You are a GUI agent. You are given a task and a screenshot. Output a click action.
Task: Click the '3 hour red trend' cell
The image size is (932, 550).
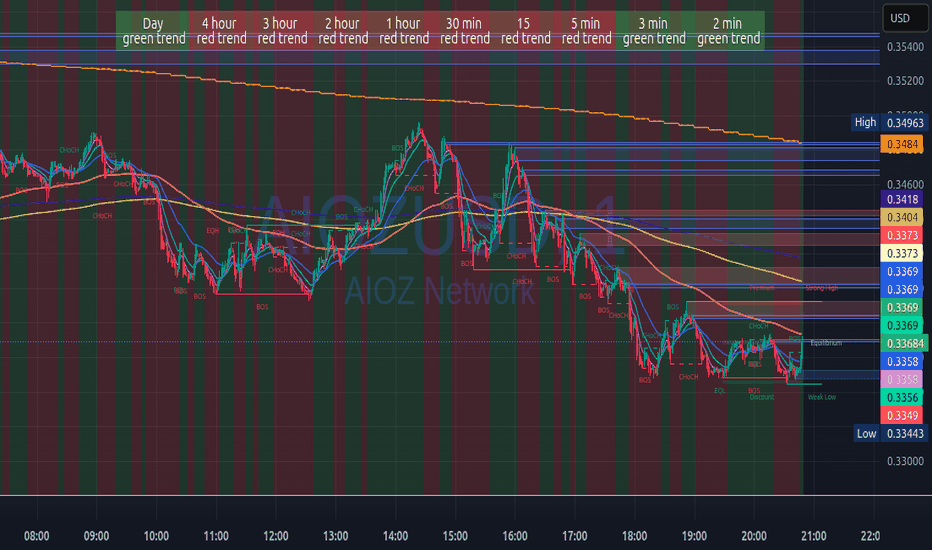click(282, 31)
